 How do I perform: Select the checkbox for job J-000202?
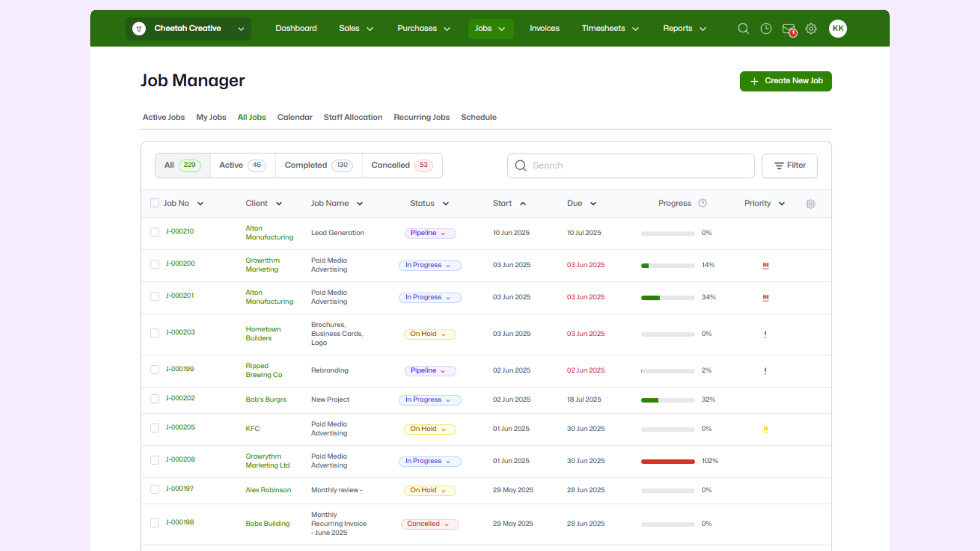click(x=155, y=399)
